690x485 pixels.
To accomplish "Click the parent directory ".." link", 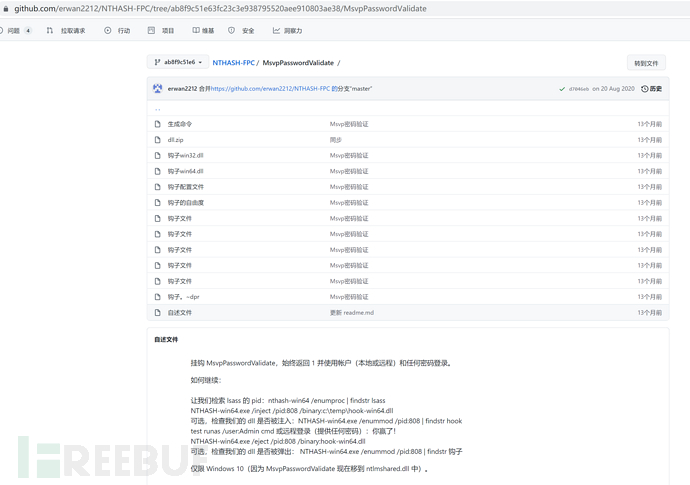I will click(x=158, y=108).
